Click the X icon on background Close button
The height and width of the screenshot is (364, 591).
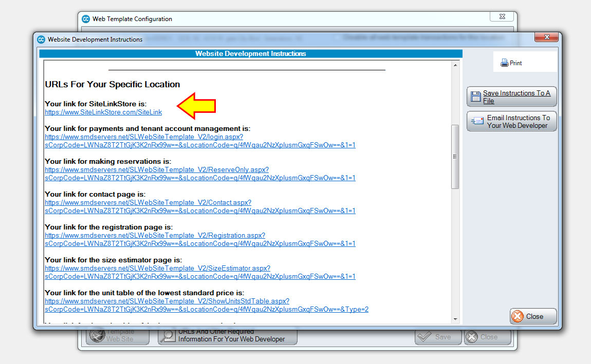(472, 337)
